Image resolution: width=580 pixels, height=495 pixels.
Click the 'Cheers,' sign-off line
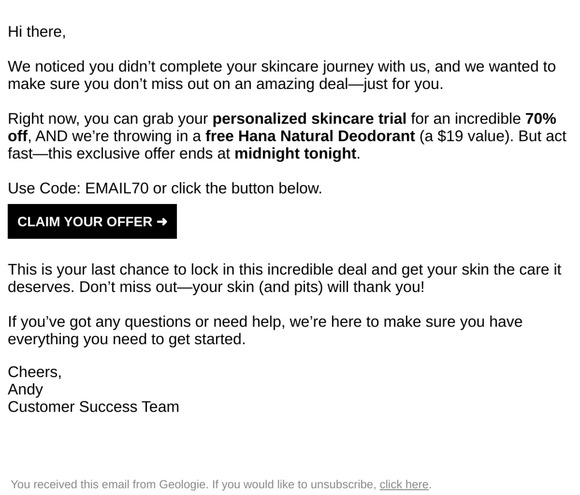(x=34, y=372)
